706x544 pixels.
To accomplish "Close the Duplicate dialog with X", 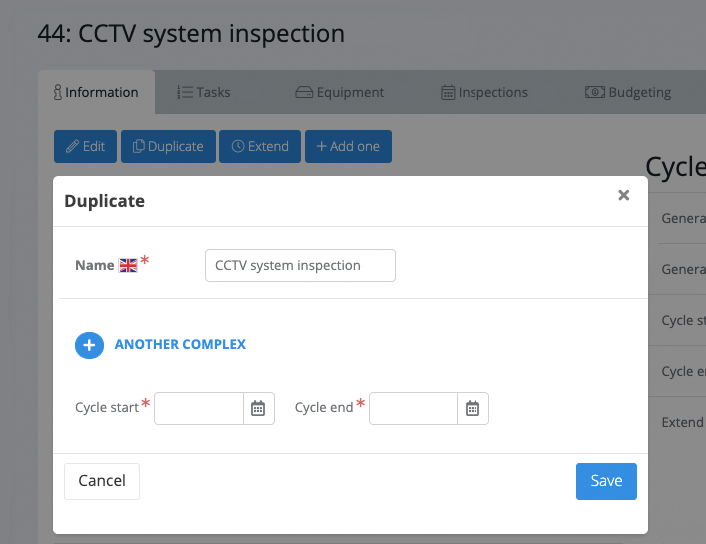I will coord(624,195).
